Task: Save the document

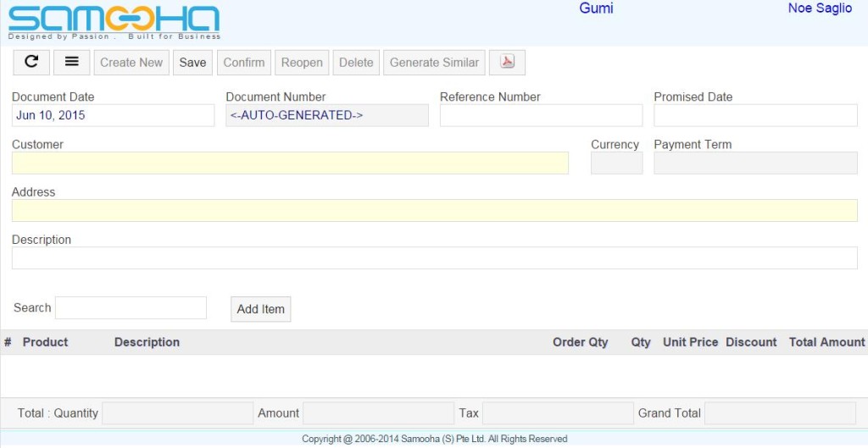Action: tap(192, 63)
